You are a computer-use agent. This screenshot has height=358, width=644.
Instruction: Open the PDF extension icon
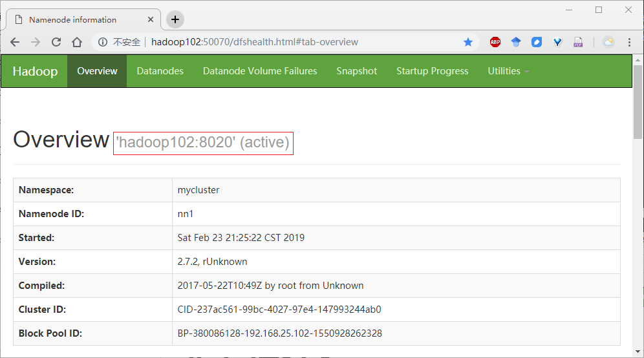click(578, 42)
